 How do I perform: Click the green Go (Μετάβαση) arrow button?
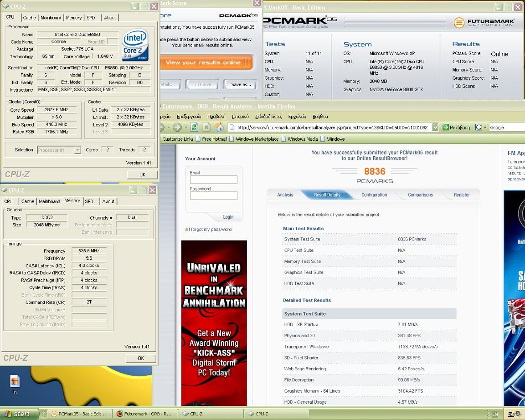[x=456, y=127]
